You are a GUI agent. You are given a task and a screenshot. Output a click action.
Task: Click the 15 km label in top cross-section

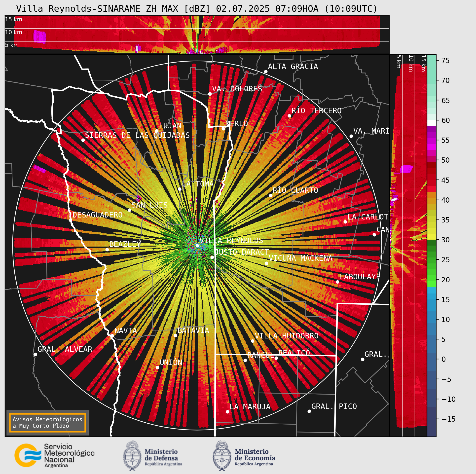[14, 19]
